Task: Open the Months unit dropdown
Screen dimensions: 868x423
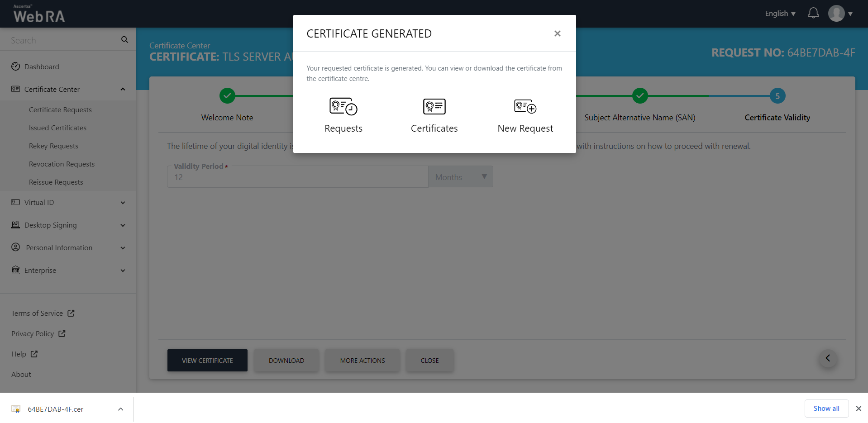Action: pyautogui.click(x=460, y=177)
